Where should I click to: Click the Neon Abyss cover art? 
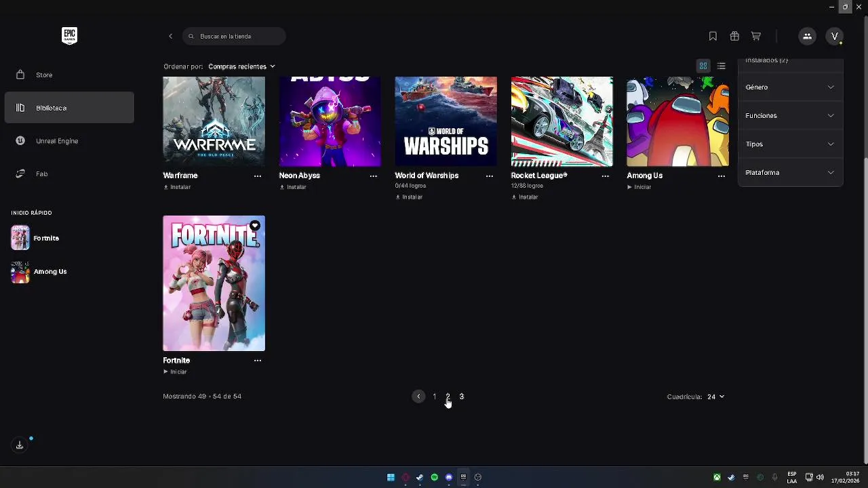(x=330, y=121)
